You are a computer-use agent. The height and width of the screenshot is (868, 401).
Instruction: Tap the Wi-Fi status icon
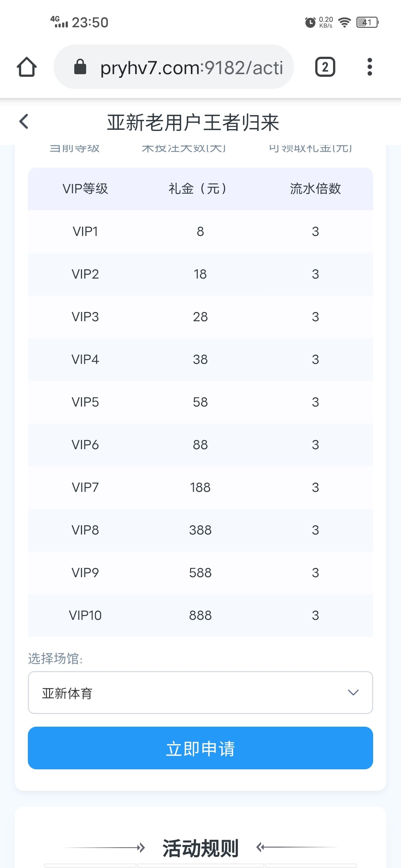[x=345, y=22]
